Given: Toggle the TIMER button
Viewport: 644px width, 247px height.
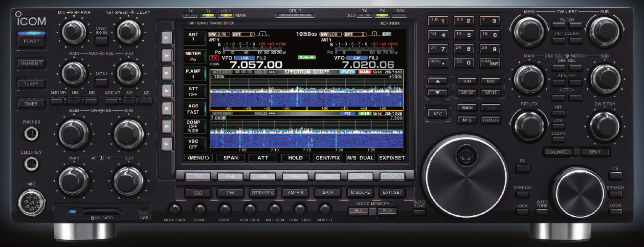Looking at the screenshot, I should tap(32, 104).
